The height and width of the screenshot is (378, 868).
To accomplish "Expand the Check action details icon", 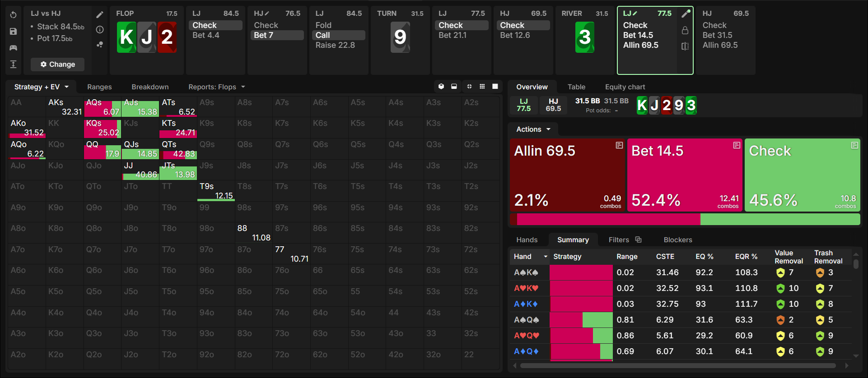I will pos(854,145).
